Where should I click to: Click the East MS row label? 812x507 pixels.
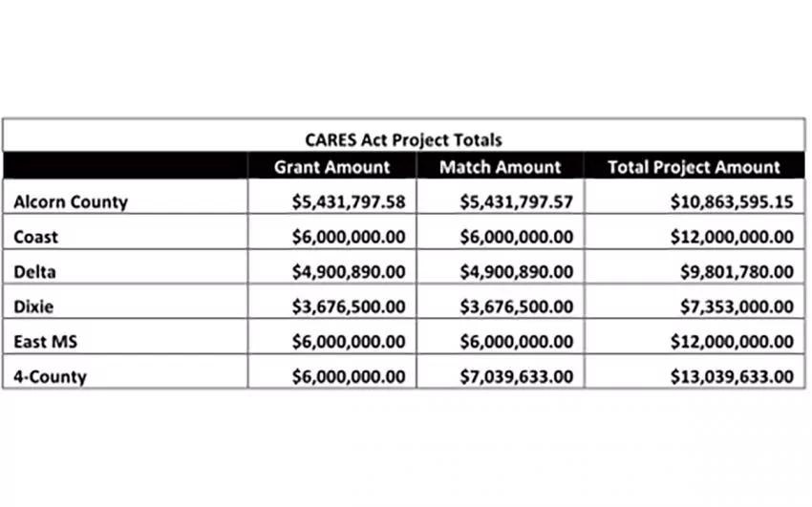point(44,342)
